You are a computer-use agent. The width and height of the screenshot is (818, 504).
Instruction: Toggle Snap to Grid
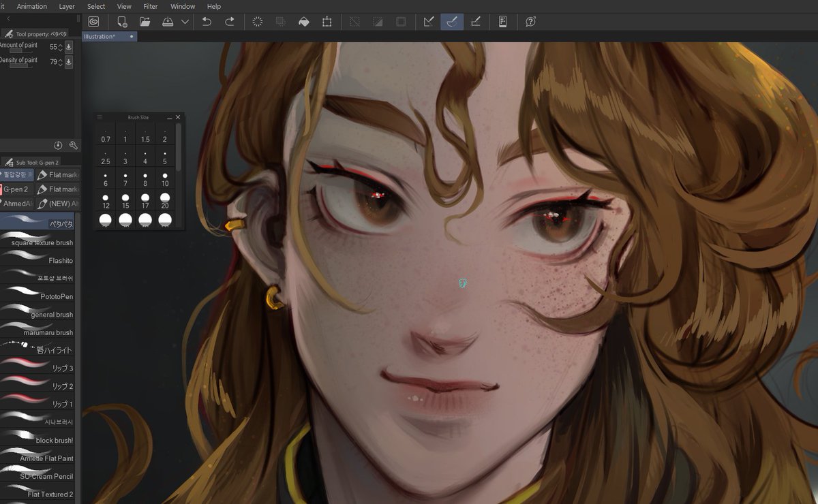click(476, 22)
